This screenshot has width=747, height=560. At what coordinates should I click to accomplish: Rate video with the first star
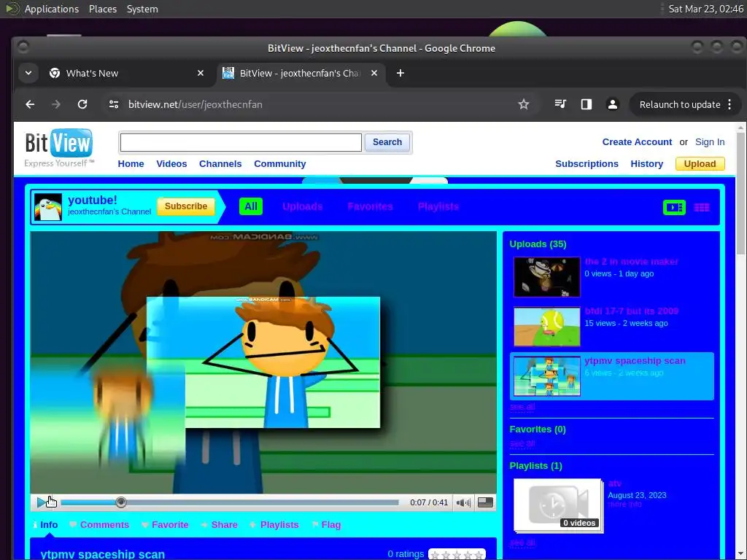(x=435, y=555)
